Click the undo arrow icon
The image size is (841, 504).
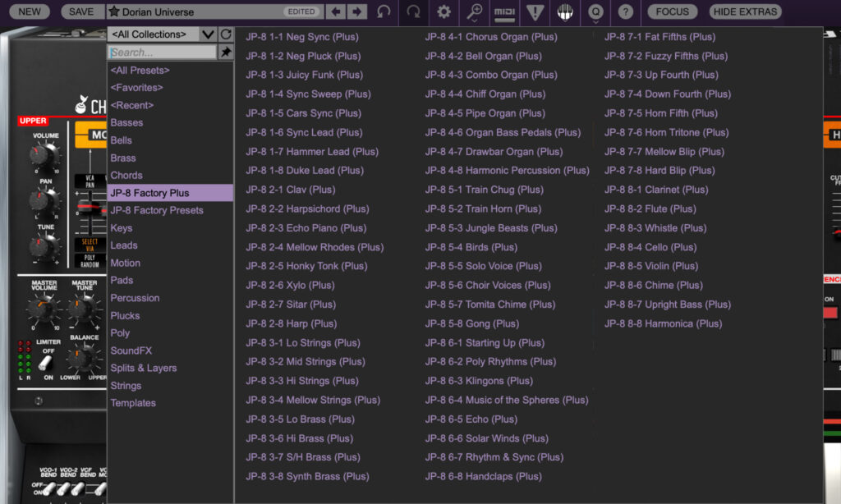coord(383,12)
